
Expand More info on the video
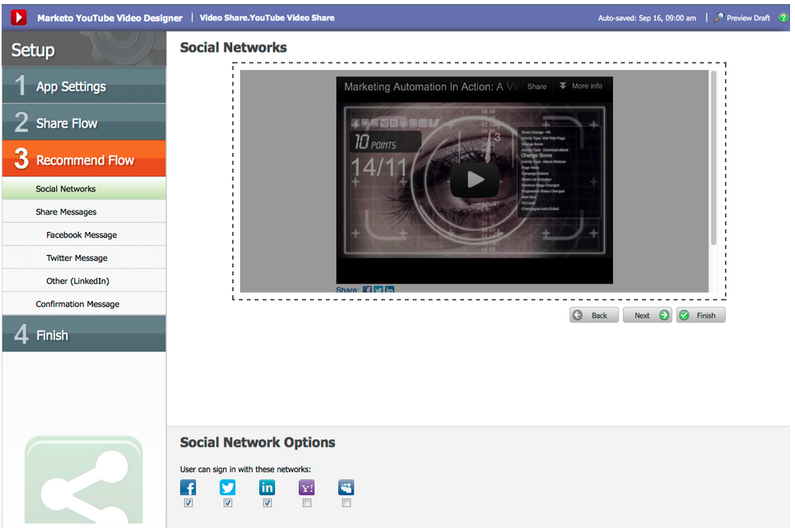(x=581, y=86)
